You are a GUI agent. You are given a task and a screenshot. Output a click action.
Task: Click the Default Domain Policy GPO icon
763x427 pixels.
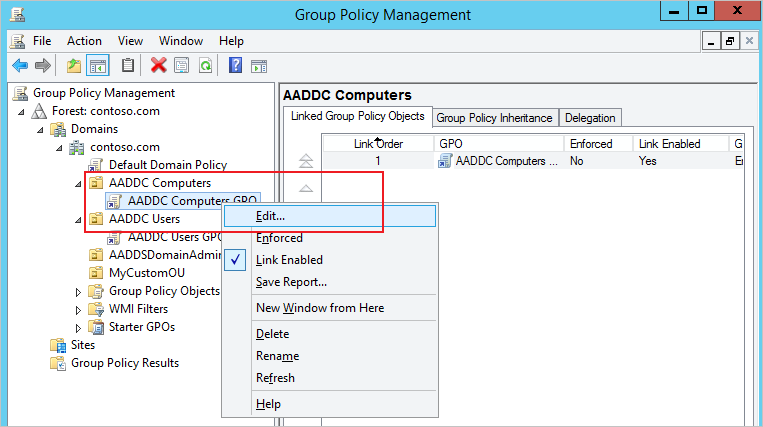click(x=95, y=165)
